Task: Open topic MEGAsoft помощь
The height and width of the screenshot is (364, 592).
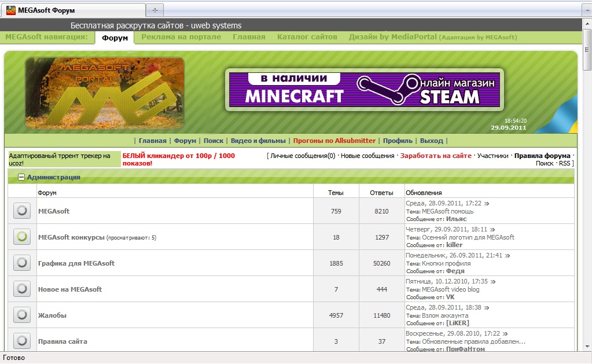Action: tap(447, 211)
